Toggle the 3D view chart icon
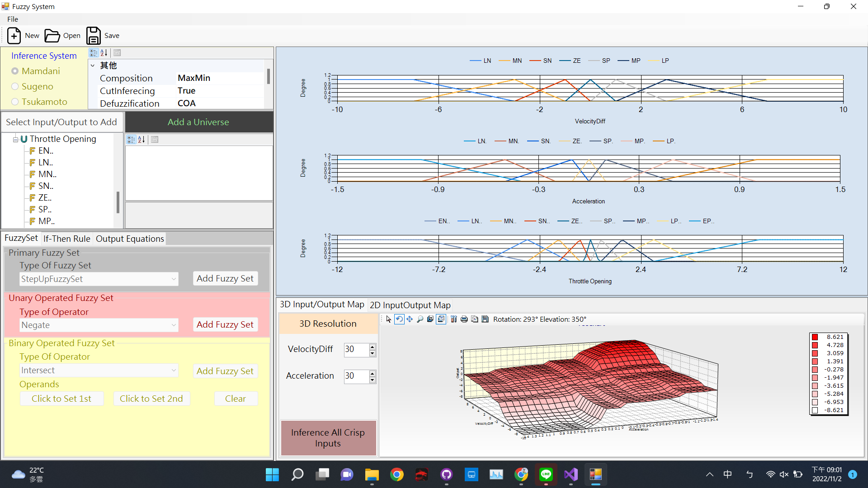The width and height of the screenshot is (868, 488). pos(441,319)
